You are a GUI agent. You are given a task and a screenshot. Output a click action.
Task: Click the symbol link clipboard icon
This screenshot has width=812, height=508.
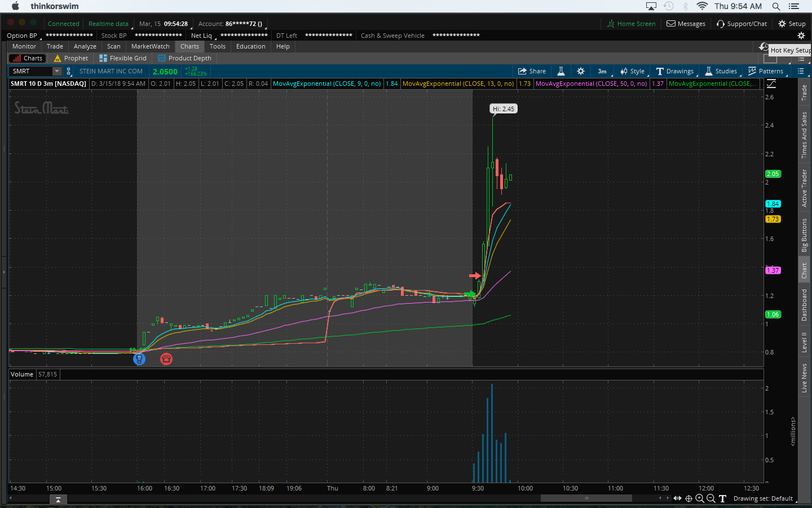(69, 71)
